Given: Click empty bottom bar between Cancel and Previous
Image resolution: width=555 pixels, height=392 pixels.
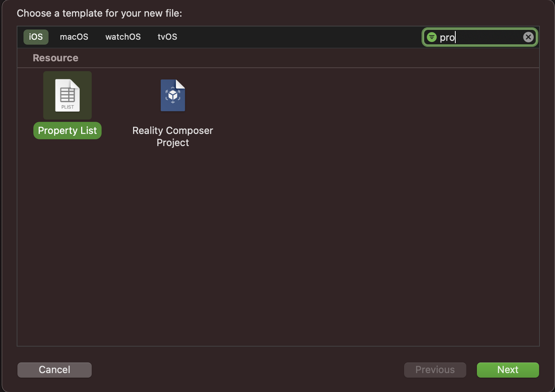Looking at the screenshot, I should coord(247,370).
